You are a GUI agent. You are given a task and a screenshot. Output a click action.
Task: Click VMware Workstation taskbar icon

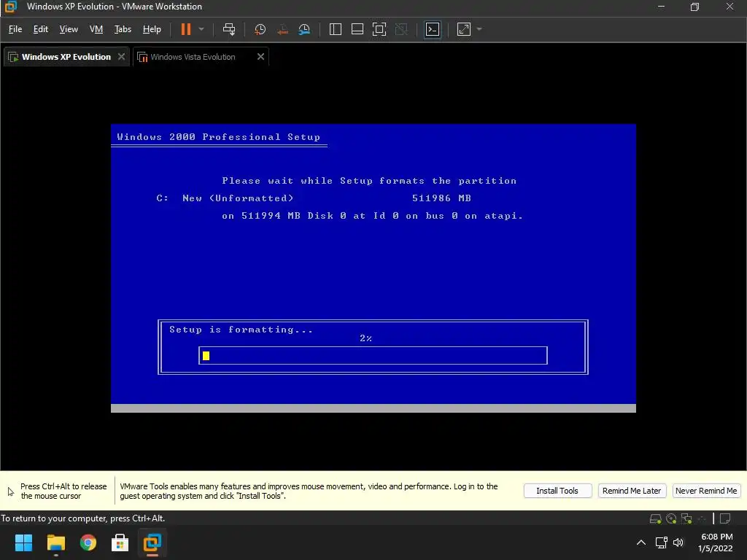152,542
